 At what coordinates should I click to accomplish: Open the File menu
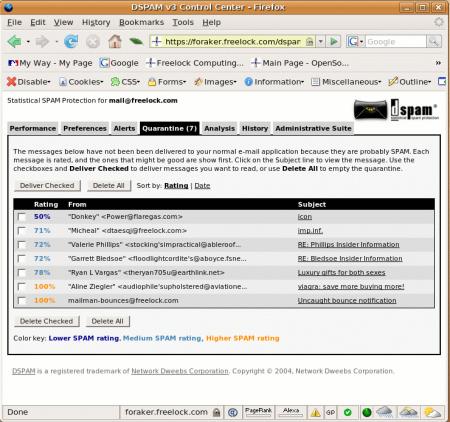[x=14, y=22]
